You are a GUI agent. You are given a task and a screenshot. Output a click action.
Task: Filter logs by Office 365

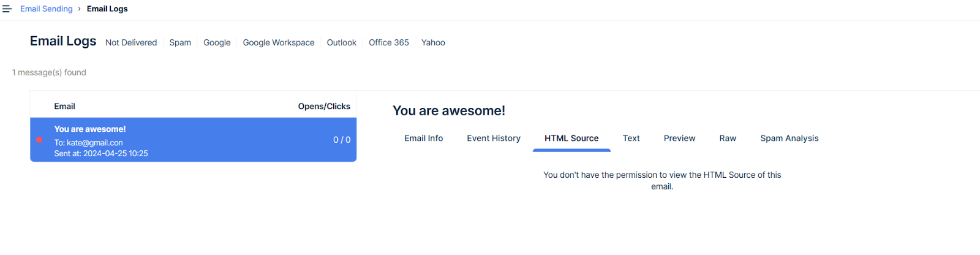[x=389, y=43]
